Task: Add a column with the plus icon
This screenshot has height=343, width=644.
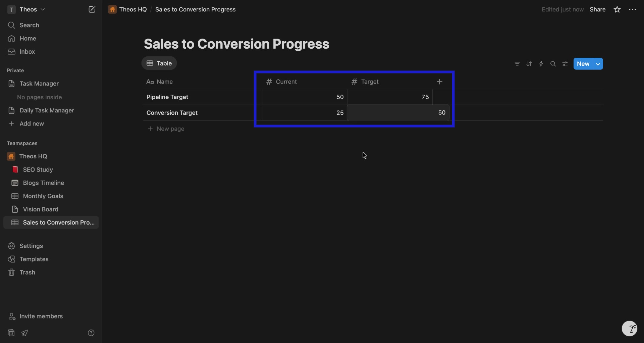Action: point(440,82)
